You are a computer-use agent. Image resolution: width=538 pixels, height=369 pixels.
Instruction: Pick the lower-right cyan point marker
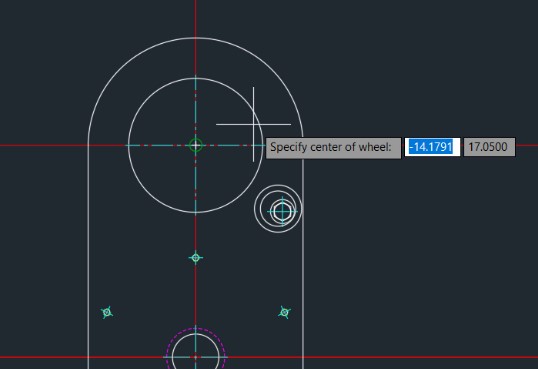coord(284,312)
